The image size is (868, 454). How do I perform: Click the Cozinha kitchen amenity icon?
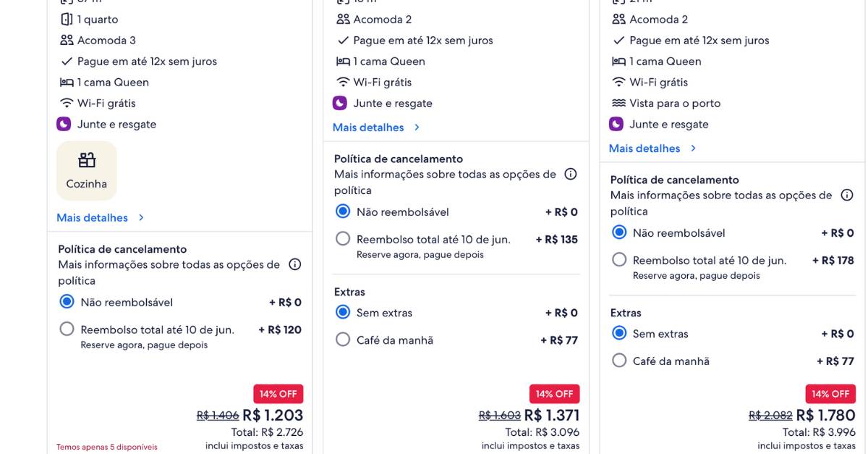click(x=87, y=160)
